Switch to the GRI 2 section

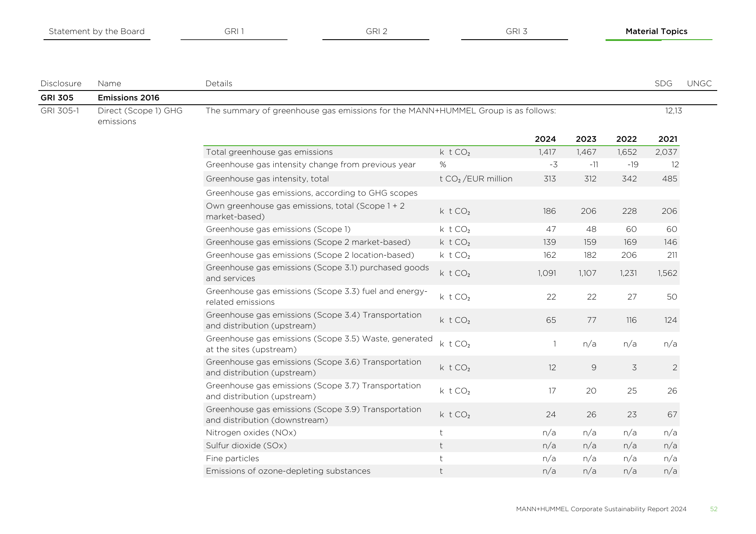pyautogui.click(x=376, y=31)
